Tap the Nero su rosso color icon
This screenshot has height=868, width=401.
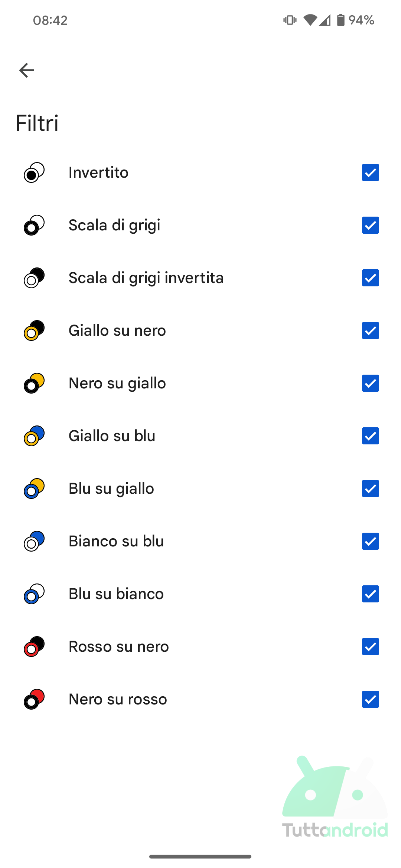pyautogui.click(x=34, y=699)
